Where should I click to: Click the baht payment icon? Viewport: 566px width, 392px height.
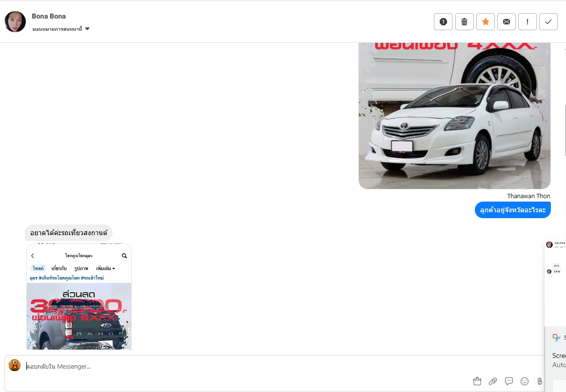click(x=540, y=381)
